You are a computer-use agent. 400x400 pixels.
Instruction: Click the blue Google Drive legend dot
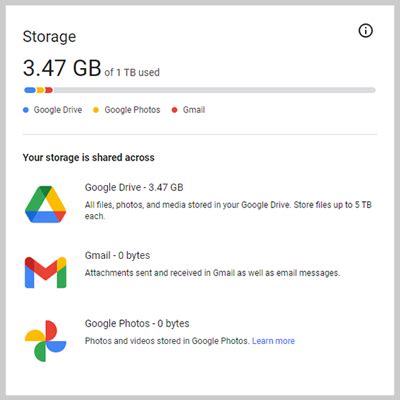(26, 110)
